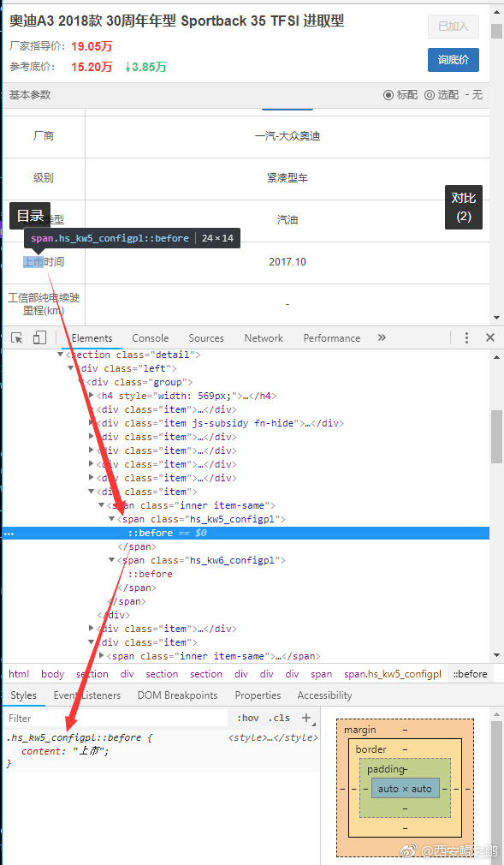The height and width of the screenshot is (865, 504).
Task: Switch to the Console tab
Action: click(150, 338)
